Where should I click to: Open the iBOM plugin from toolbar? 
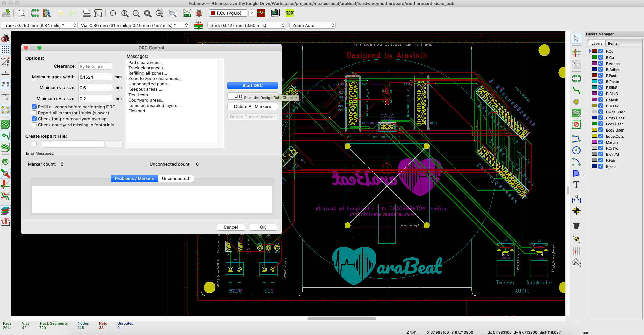click(289, 13)
